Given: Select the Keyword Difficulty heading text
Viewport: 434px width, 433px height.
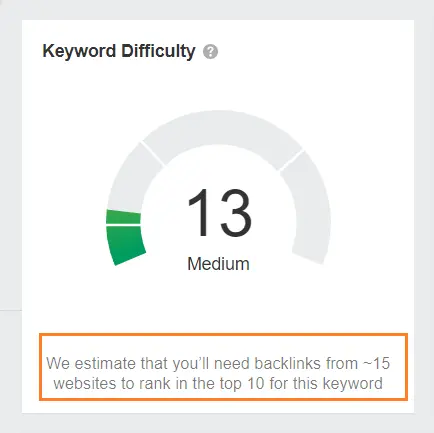Looking at the screenshot, I should coord(119,52).
